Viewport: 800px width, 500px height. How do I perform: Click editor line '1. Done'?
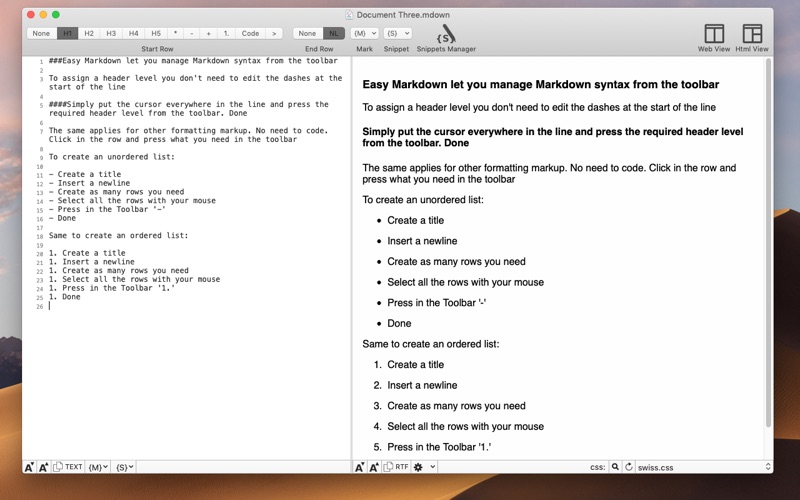[x=64, y=296]
